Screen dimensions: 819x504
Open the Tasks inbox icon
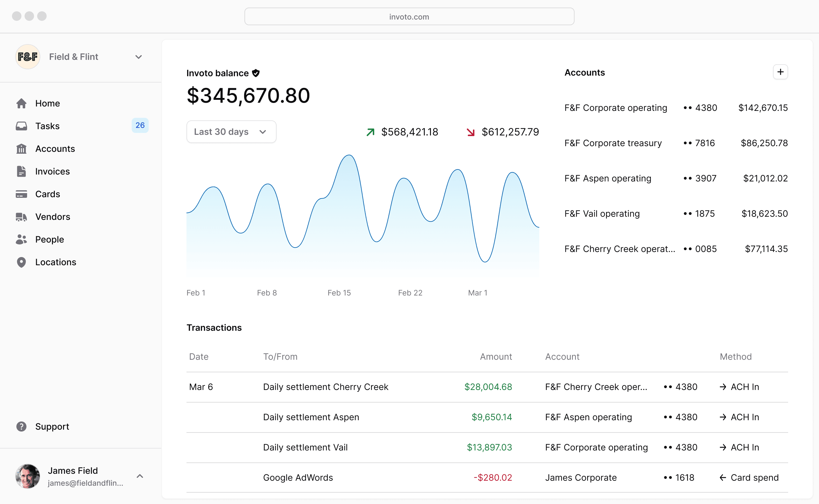click(21, 126)
